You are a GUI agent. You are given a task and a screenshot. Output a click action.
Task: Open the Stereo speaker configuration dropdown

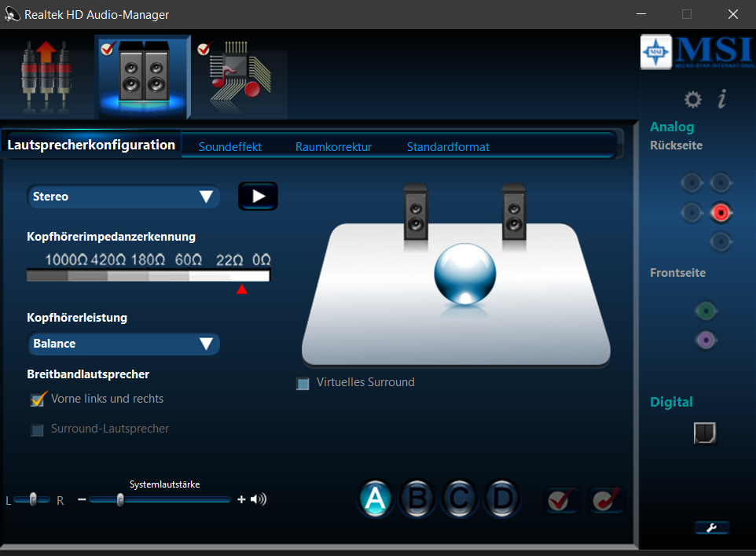pyautogui.click(x=123, y=197)
